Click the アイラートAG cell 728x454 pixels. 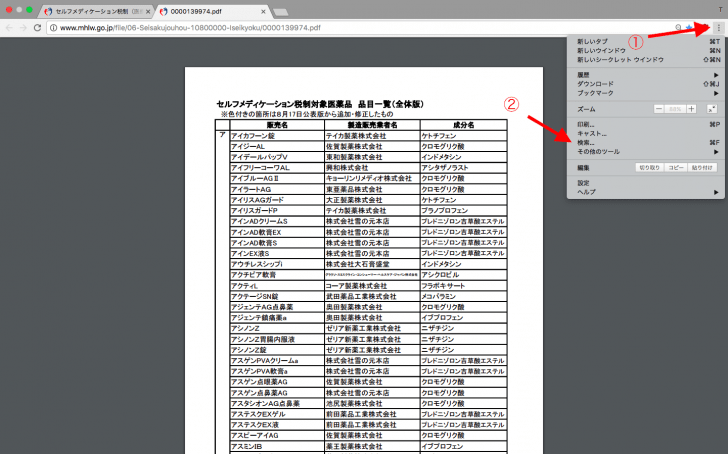pos(277,189)
